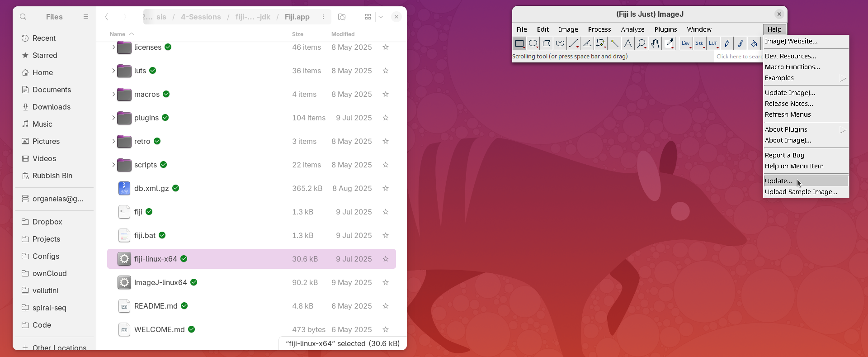Expand the macros folder tree
Screen dimensions: 868x357
coord(113,94)
